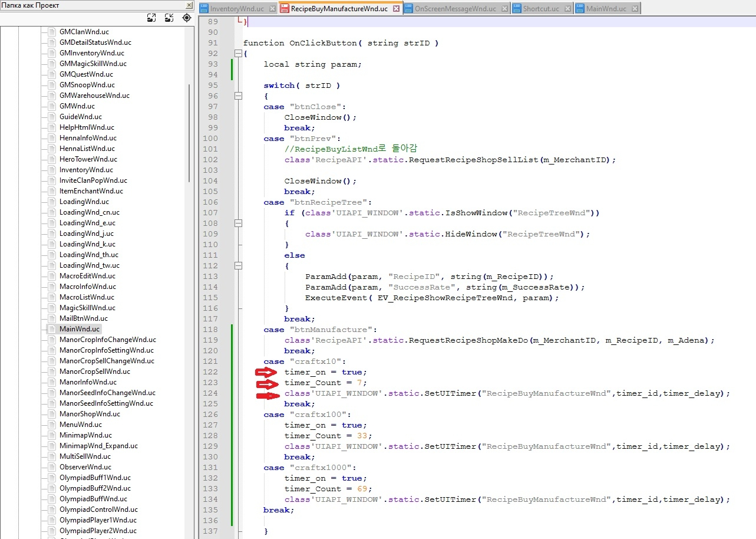Select MailBtnWnd.uc in the folder tree
The width and height of the screenshot is (756, 539).
coord(84,318)
